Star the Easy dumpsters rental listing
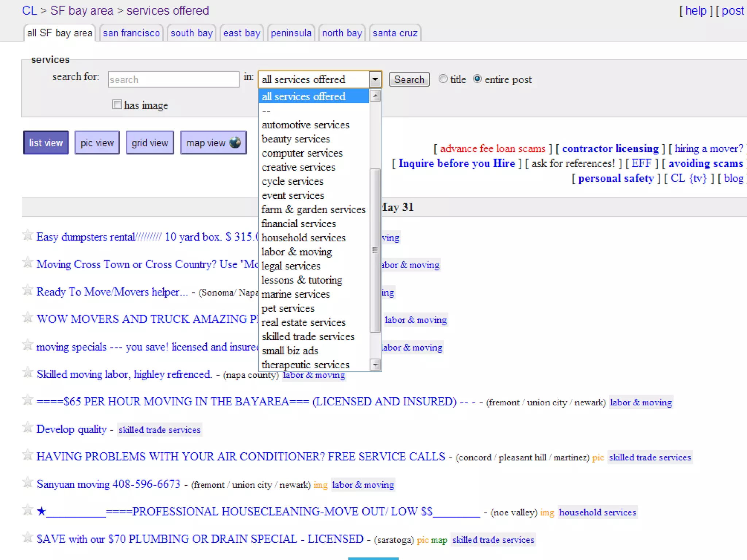The width and height of the screenshot is (747, 560). (28, 236)
